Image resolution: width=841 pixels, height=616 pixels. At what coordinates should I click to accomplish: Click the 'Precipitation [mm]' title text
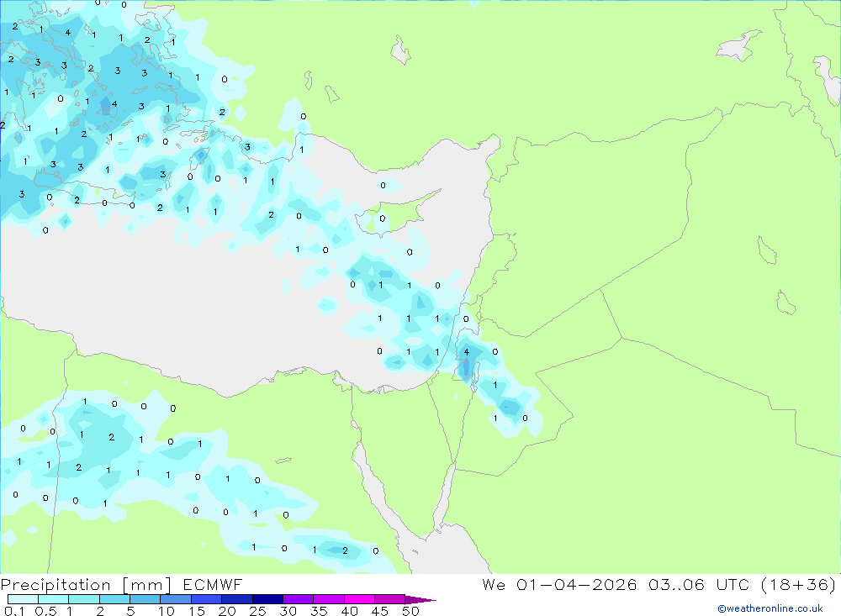coord(86,585)
